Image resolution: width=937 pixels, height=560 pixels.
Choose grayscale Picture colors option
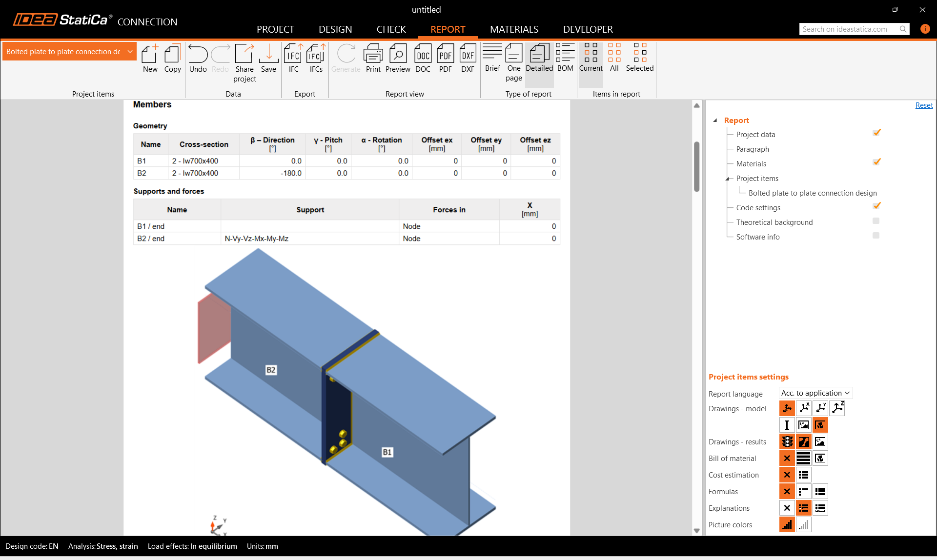tap(803, 525)
